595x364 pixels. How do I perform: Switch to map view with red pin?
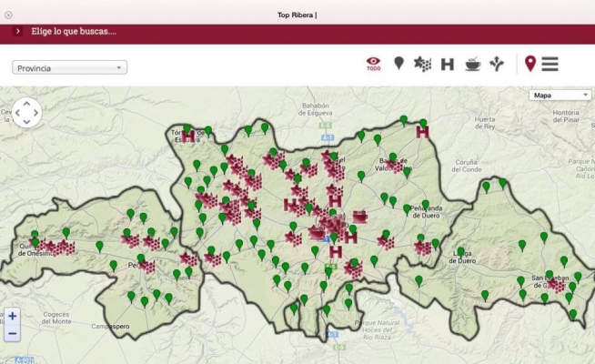[530, 64]
